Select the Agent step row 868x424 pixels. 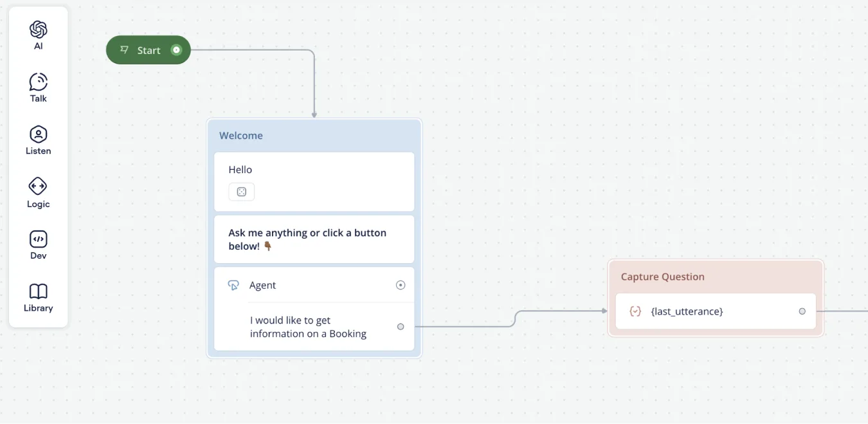tap(314, 285)
